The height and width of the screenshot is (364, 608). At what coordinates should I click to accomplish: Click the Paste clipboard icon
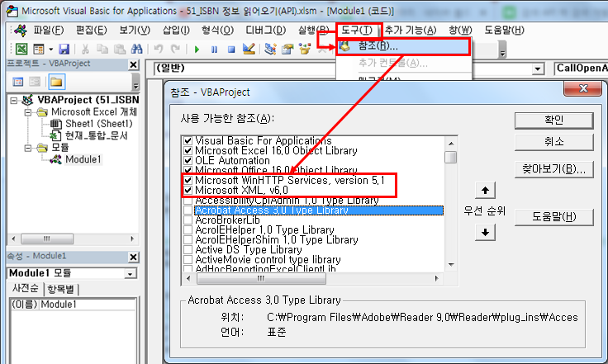(x=120, y=50)
